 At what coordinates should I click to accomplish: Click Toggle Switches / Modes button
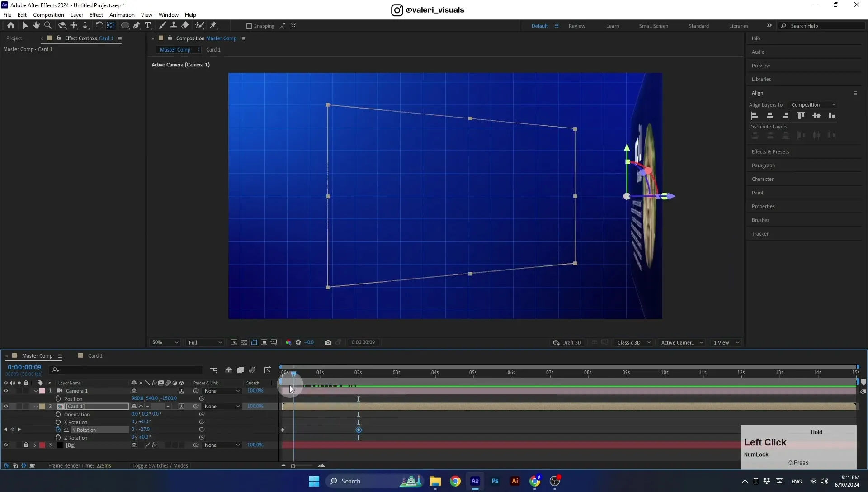[160, 465]
